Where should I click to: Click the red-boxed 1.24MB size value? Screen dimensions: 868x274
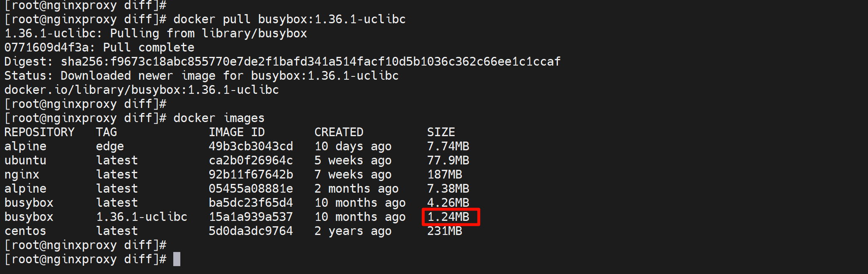(x=449, y=217)
